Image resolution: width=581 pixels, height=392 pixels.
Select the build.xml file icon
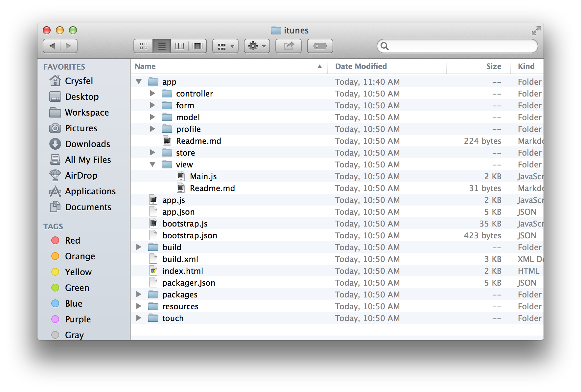coord(153,259)
